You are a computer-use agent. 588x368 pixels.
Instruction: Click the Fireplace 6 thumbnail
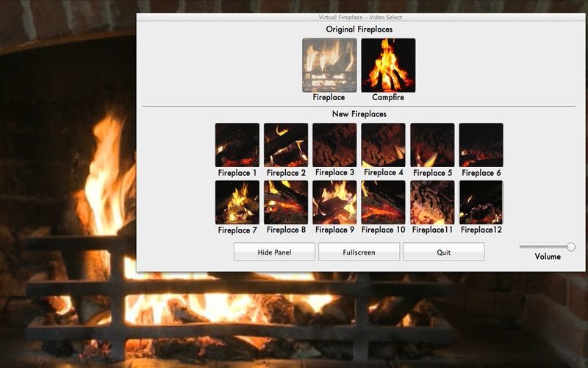(481, 145)
